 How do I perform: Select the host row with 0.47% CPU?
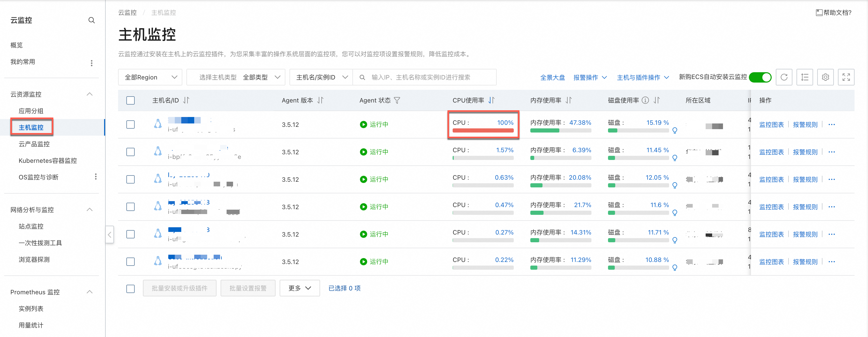click(131, 207)
